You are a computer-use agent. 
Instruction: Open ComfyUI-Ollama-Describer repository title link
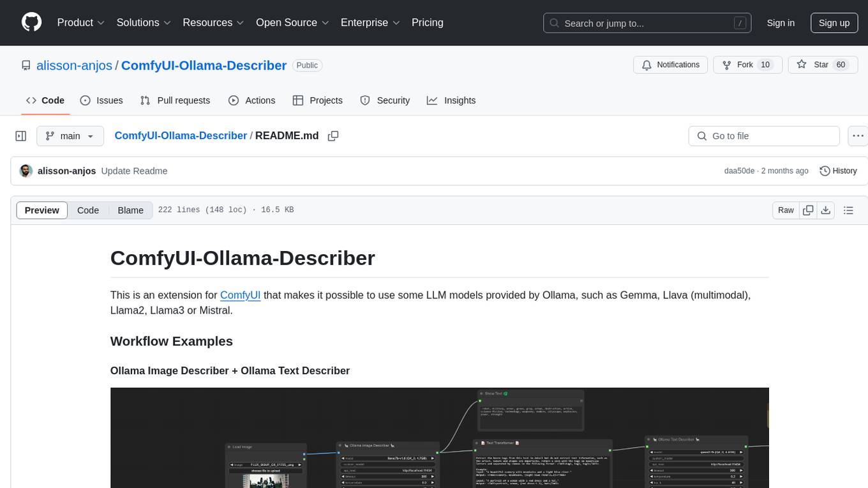204,65
